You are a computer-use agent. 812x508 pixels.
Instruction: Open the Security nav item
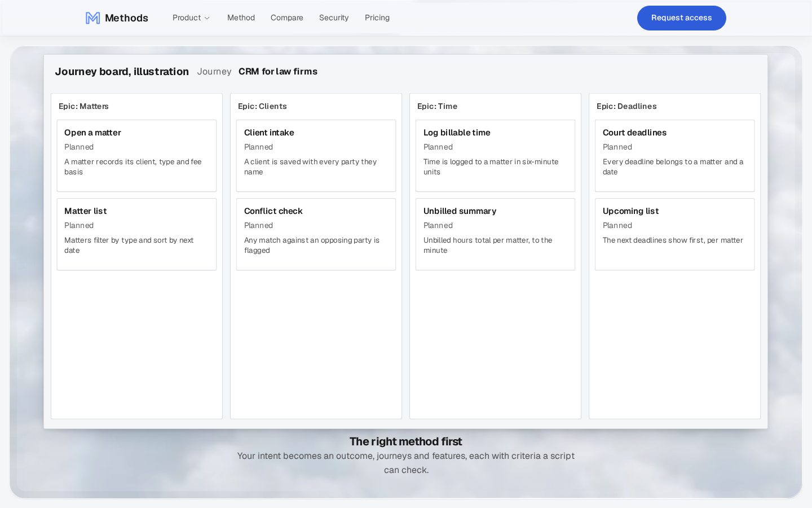(x=334, y=18)
